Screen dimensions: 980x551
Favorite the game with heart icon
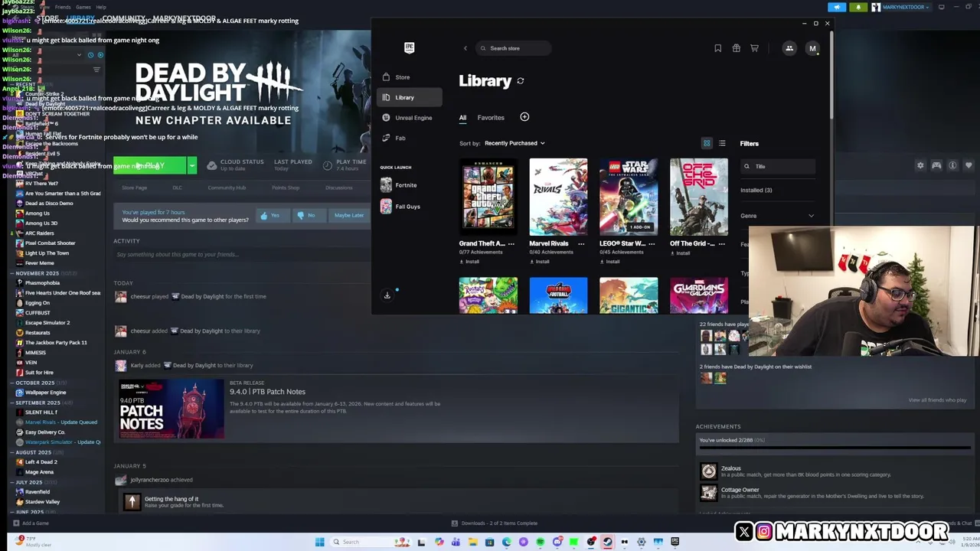click(969, 165)
